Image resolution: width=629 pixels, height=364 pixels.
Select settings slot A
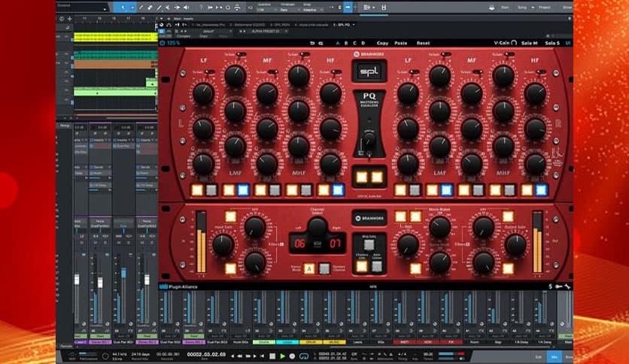337,43
